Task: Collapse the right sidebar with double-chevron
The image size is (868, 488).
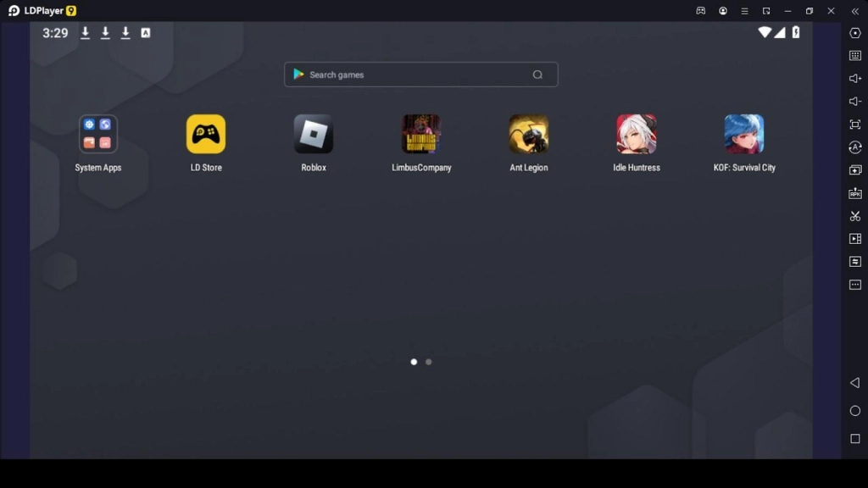Action: coord(855,11)
